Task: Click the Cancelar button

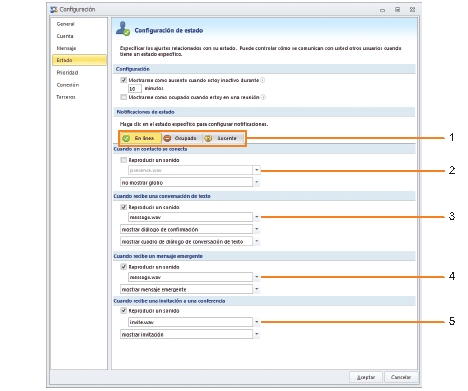Action: pyautogui.click(x=401, y=377)
